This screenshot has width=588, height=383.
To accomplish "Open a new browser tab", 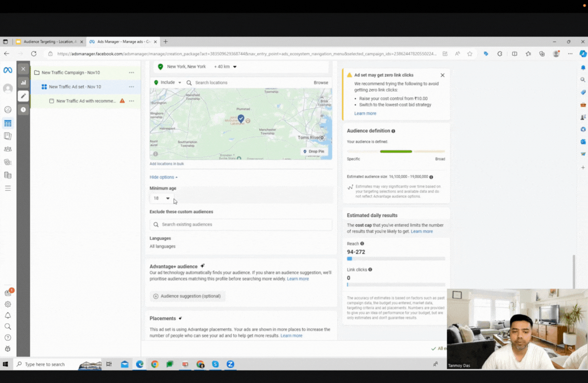I will (x=166, y=42).
